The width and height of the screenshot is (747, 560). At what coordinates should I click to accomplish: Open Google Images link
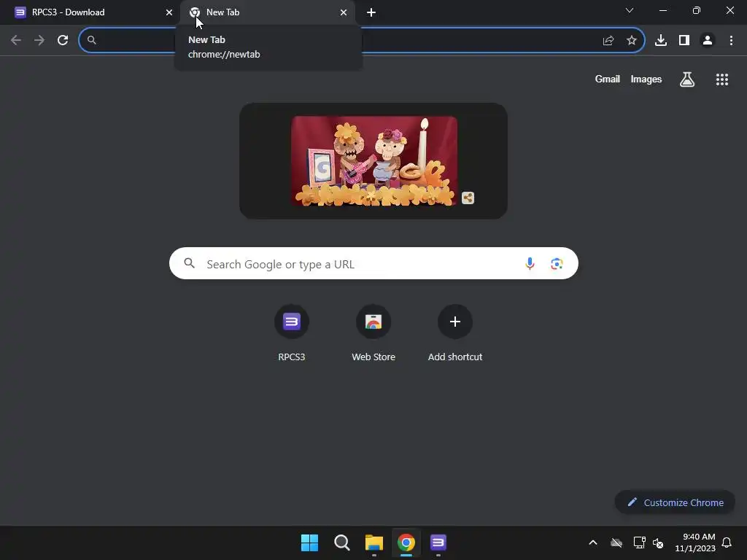coord(646,79)
